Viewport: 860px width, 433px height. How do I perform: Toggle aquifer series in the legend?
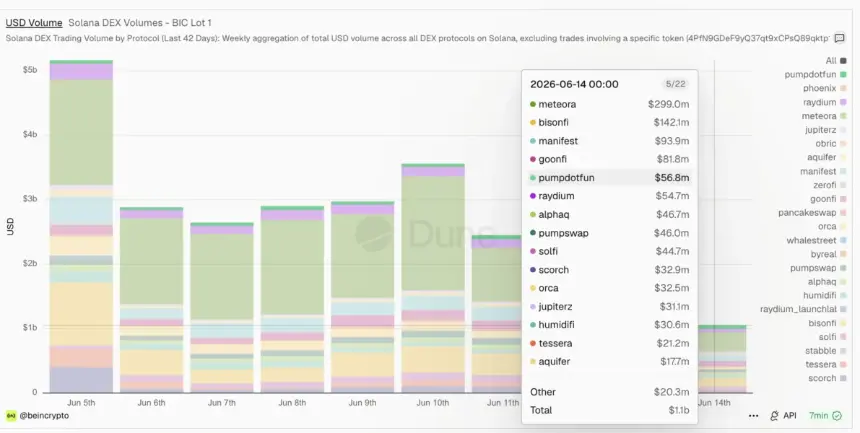[827, 157]
